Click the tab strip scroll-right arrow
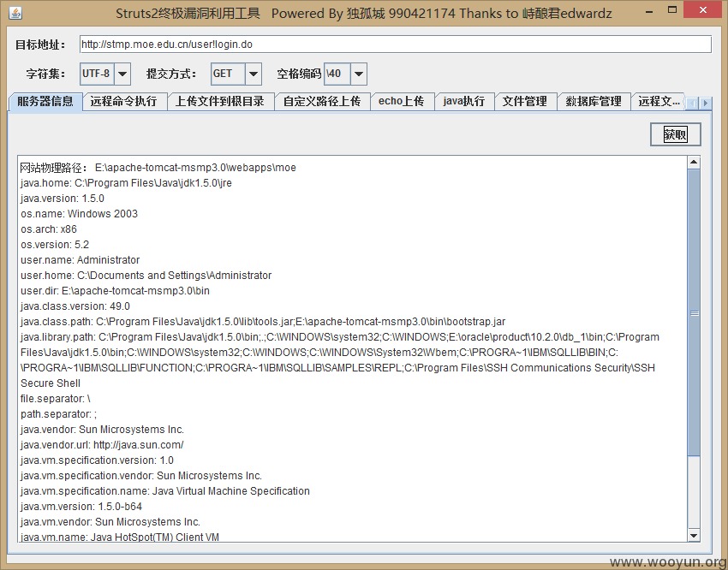 click(x=705, y=103)
